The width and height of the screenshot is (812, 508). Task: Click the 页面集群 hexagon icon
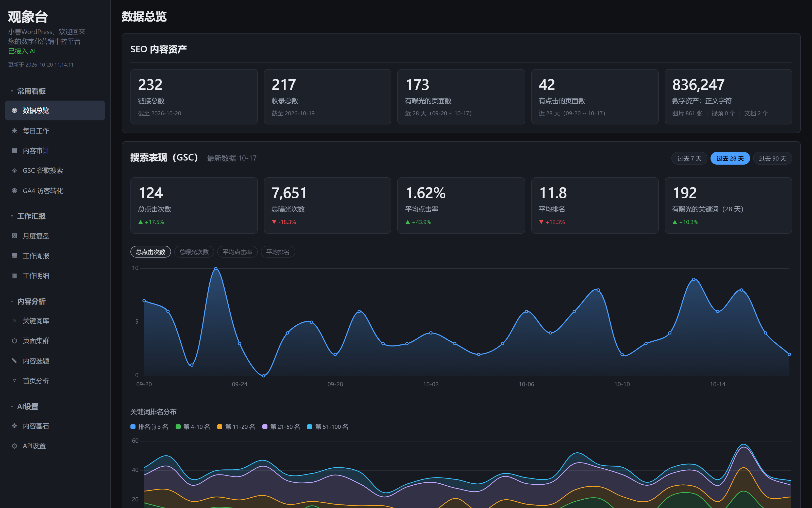[x=14, y=341]
